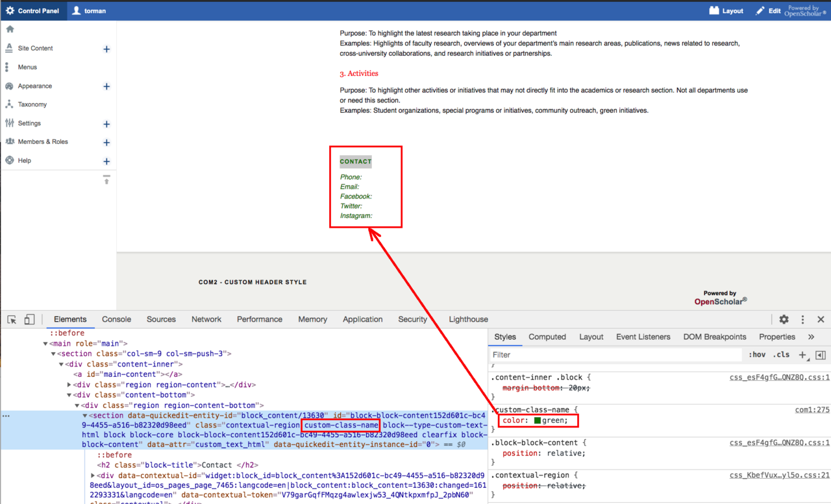Click the collapse sidebar arrow icon
Viewport: 831px width, 504px height.
[x=106, y=179]
